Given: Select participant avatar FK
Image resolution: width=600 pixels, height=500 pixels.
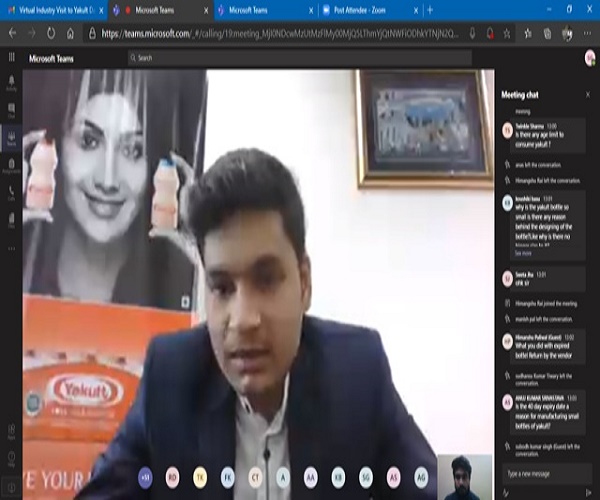Looking at the screenshot, I should pos(228,477).
